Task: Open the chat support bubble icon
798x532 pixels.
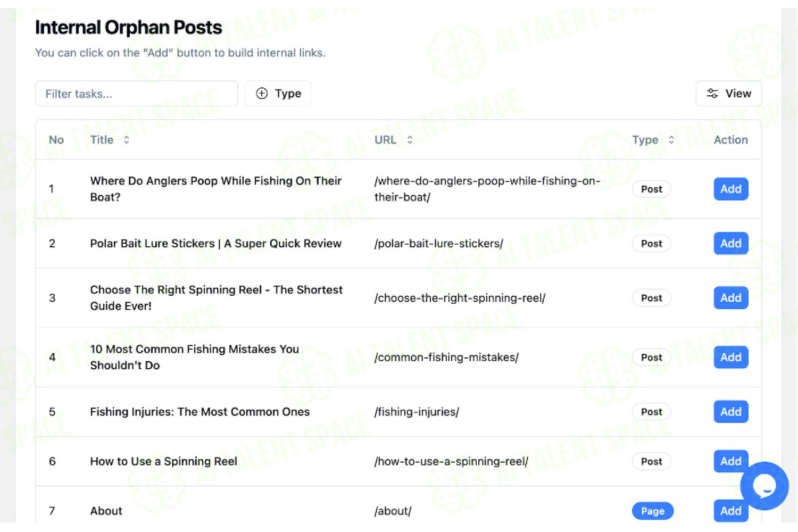Action: [x=764, y=486]
